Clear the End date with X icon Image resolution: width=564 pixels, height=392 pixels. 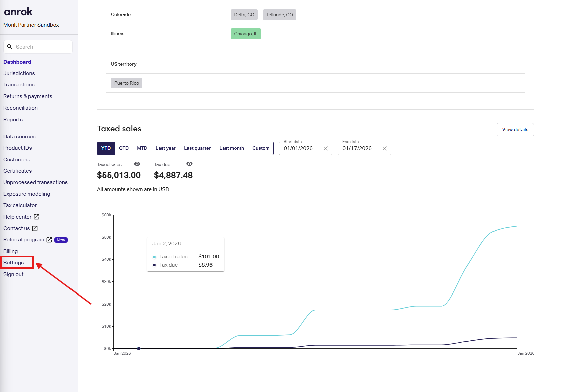coord(385,148)
